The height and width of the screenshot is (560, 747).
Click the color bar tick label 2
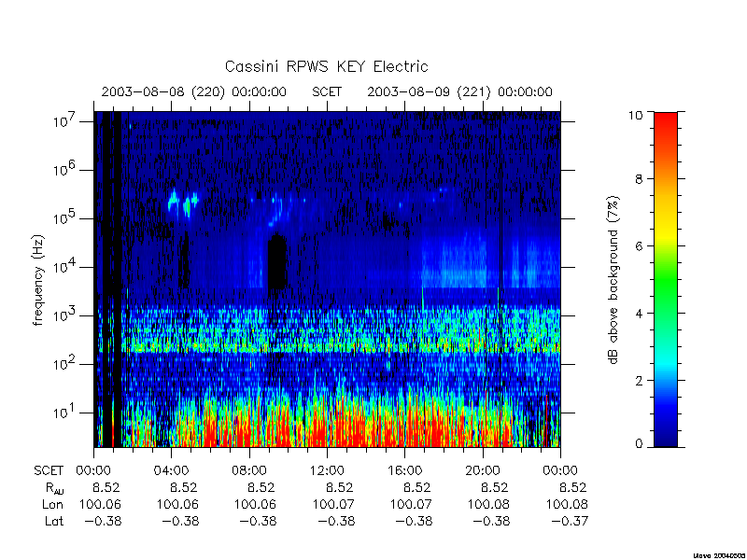639,381
